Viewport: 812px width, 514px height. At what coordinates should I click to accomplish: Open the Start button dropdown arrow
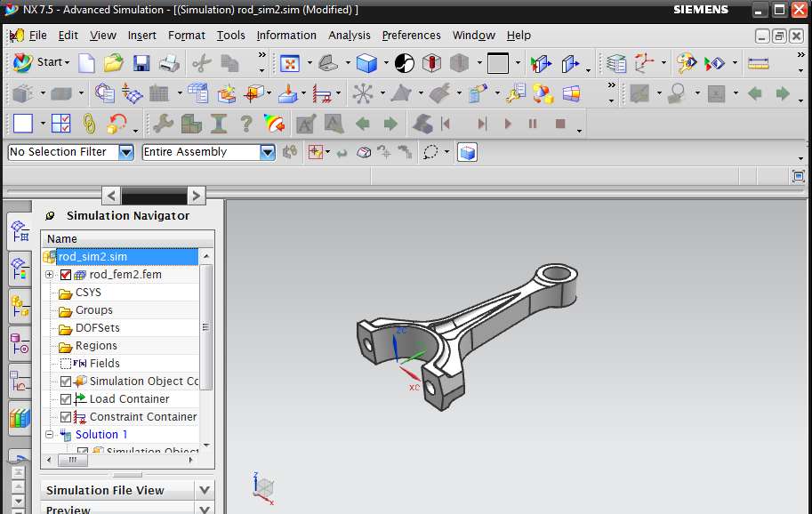(x=68, y=62)
